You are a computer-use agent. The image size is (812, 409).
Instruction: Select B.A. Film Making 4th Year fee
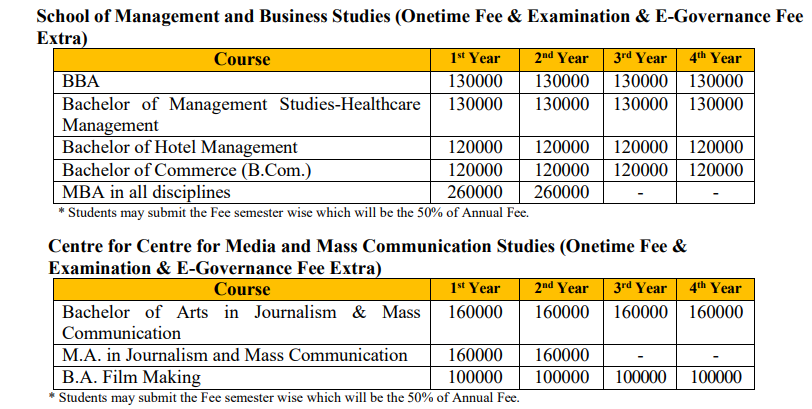(715, 377)
